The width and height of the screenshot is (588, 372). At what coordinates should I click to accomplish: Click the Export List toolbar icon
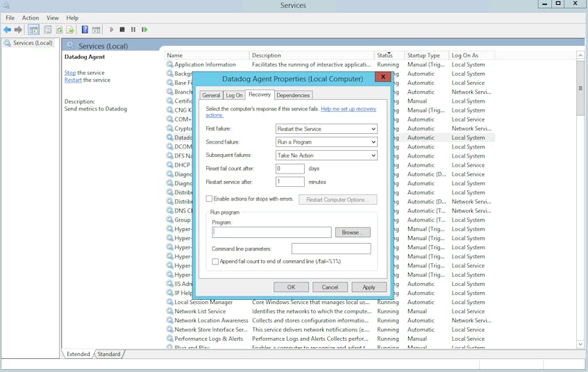tap(70, 30)
